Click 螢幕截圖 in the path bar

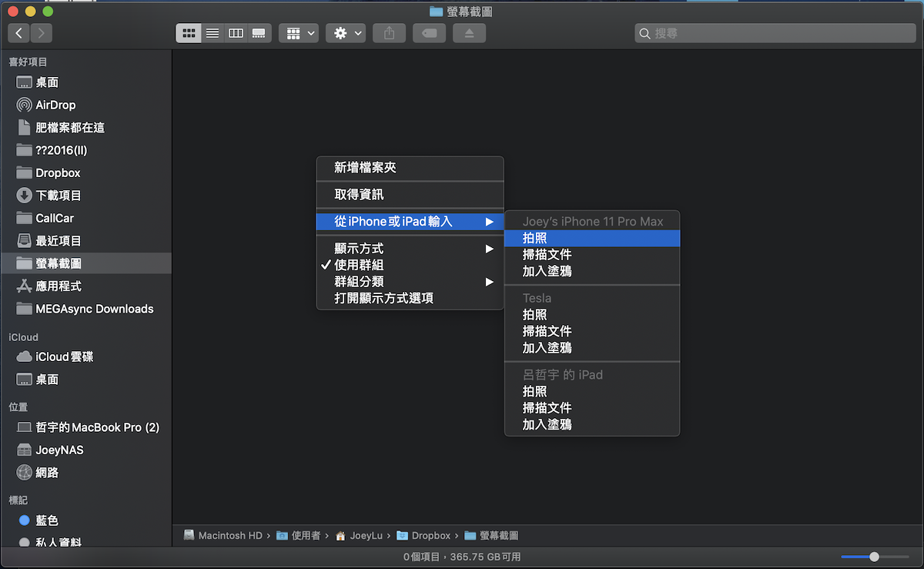pyautogui.click(x=491, y=535)
